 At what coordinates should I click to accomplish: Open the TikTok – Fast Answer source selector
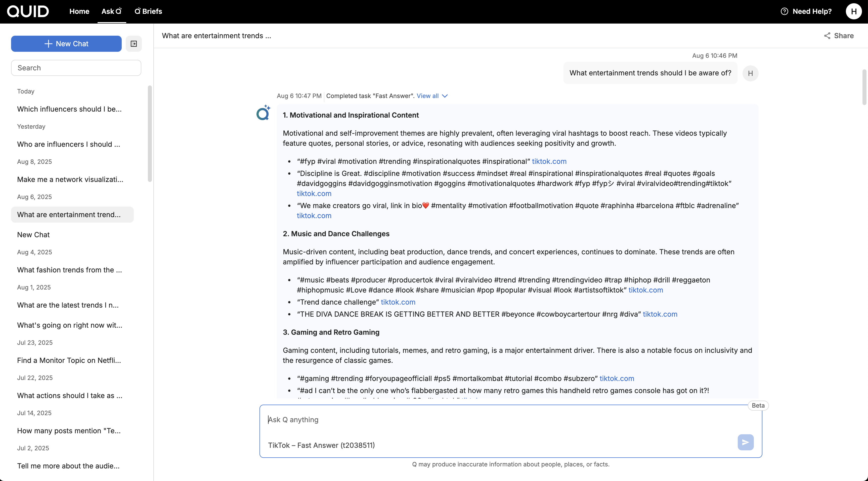[x=321, y=445]
